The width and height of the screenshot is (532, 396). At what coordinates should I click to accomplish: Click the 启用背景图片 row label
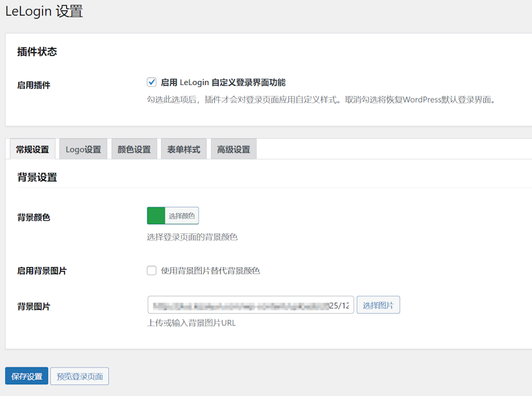tap(42, 271)
